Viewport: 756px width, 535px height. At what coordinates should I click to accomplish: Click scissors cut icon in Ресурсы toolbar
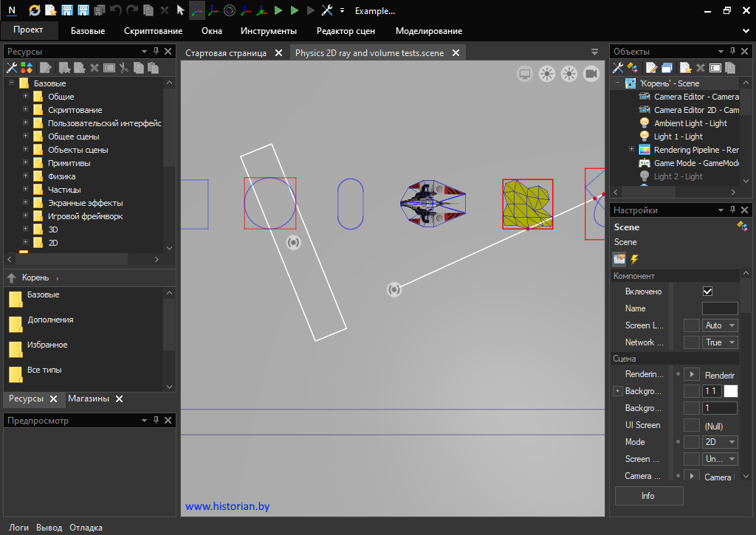[124, 68]
